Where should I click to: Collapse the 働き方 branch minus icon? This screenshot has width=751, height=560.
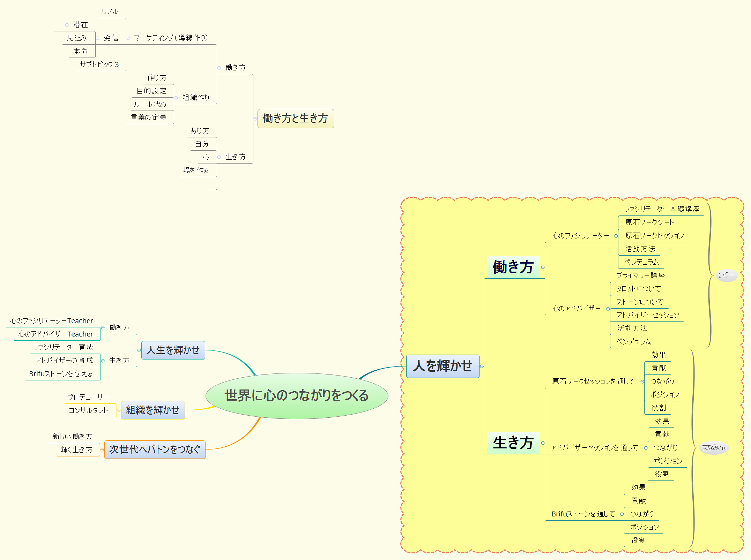tap(543, 268)
